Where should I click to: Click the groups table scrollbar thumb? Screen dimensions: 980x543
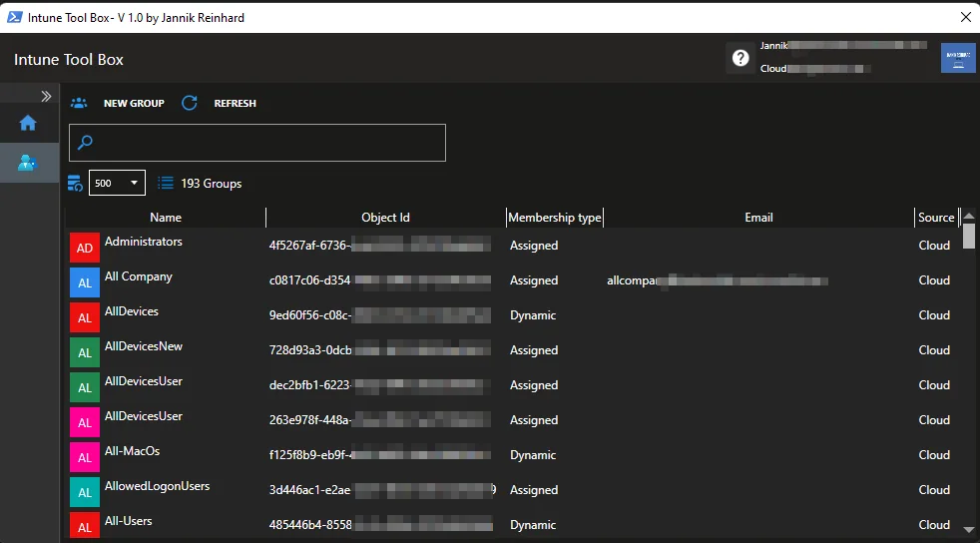[969, 237]
